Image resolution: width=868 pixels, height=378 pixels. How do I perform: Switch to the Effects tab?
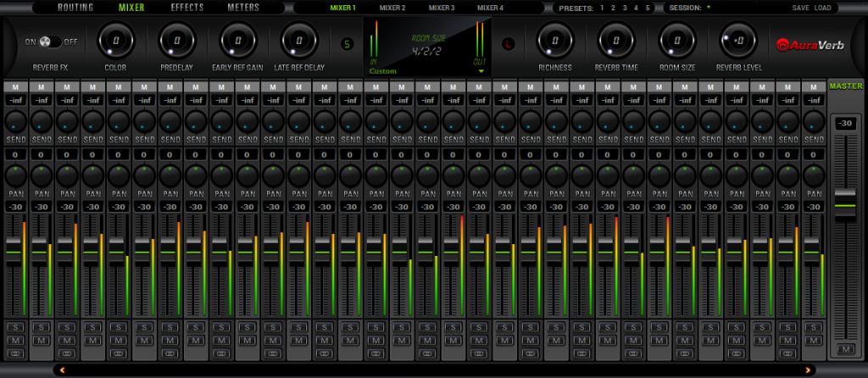[x=187, y=8]
